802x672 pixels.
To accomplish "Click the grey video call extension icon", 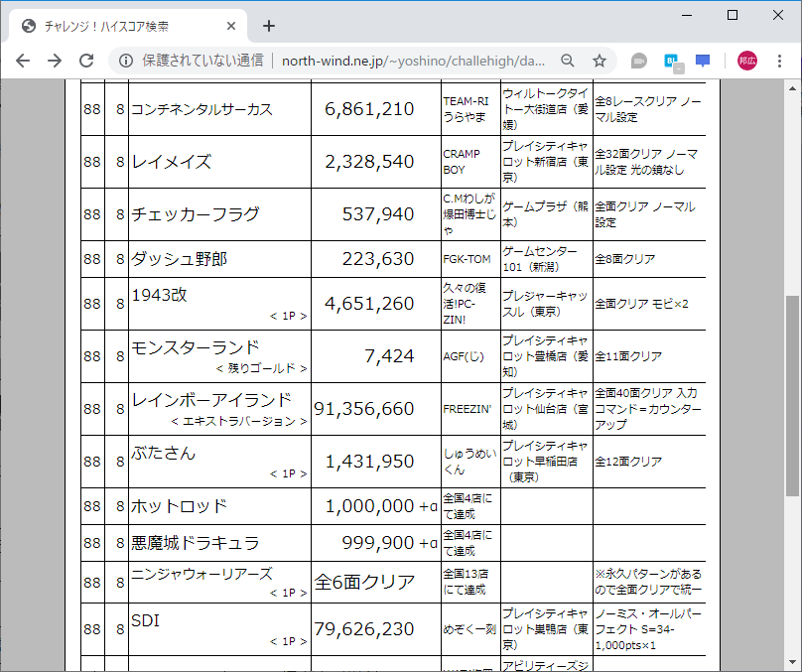I will (x=636, y=61).
